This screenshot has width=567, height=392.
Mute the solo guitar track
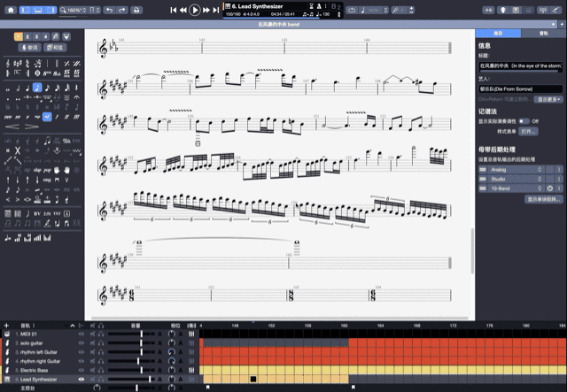coord(93,342)
